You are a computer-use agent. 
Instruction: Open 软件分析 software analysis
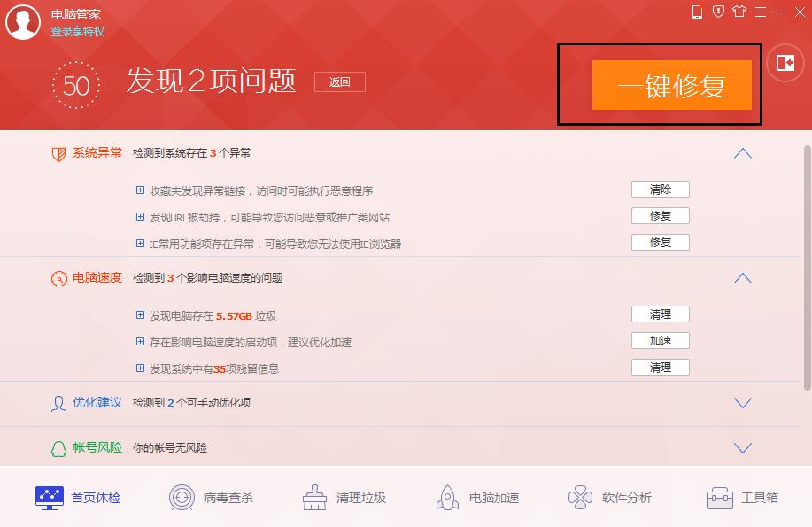[x=610, y=498]
